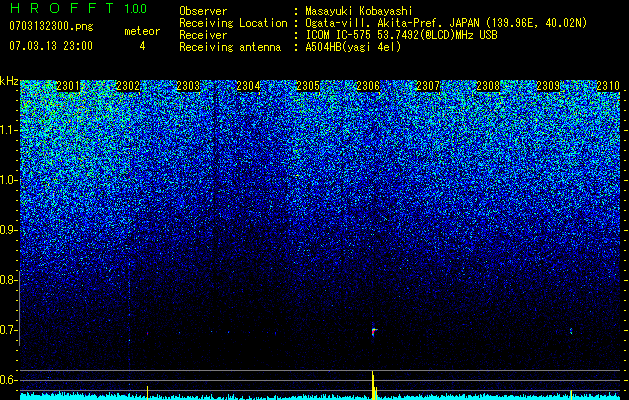This screenshot has width=629, height=400.
Task: Click the 2309 time marker
Action: [548, 86]
